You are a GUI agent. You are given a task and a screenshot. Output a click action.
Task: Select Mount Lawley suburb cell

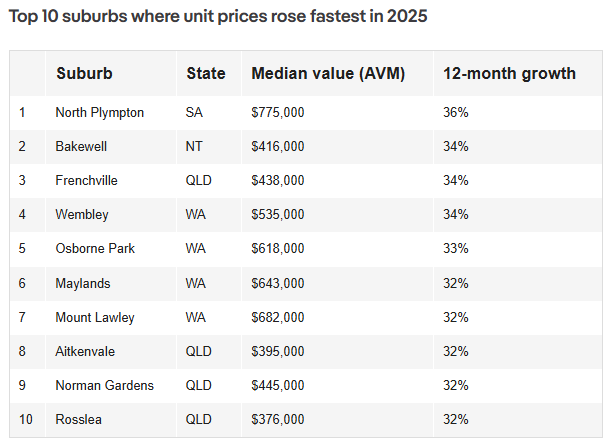95,317
